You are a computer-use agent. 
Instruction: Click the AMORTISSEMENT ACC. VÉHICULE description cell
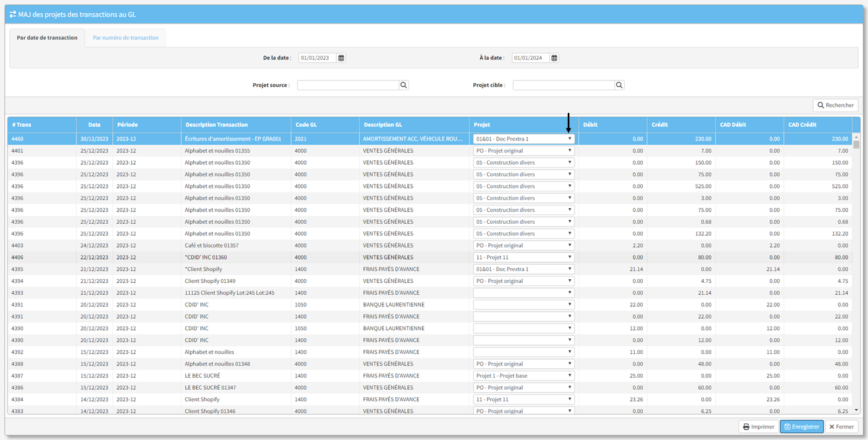[414, 139]
